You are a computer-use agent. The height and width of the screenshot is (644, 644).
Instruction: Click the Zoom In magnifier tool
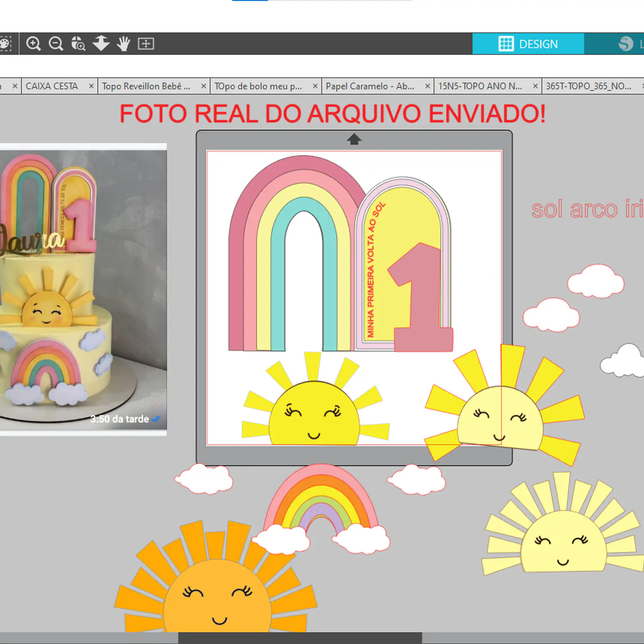pos(33,43)
